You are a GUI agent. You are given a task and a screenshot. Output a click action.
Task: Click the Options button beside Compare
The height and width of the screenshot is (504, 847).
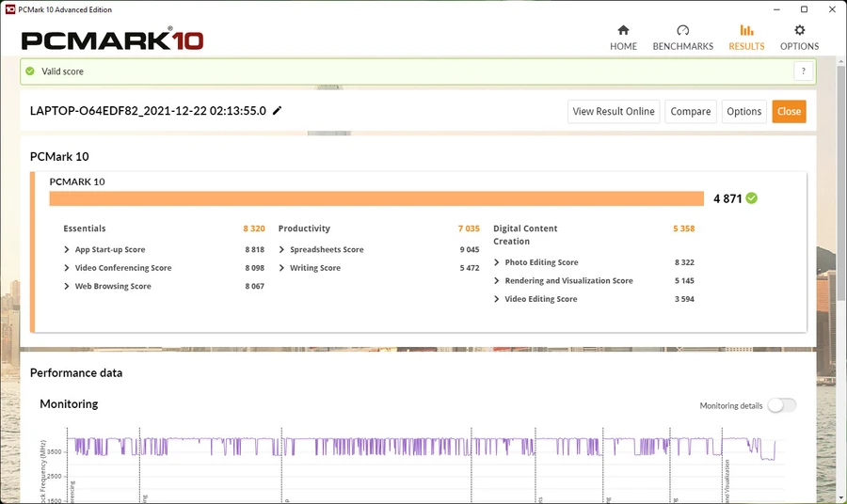[743, 111]
